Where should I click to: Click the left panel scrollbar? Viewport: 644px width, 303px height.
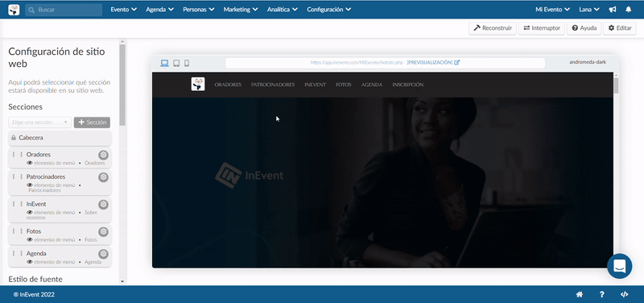coord(122,85)
